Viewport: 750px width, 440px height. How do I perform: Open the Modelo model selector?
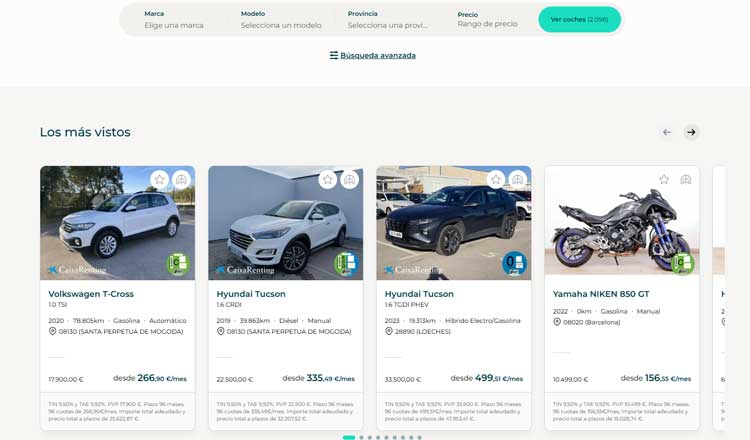(x=281, y=20)
